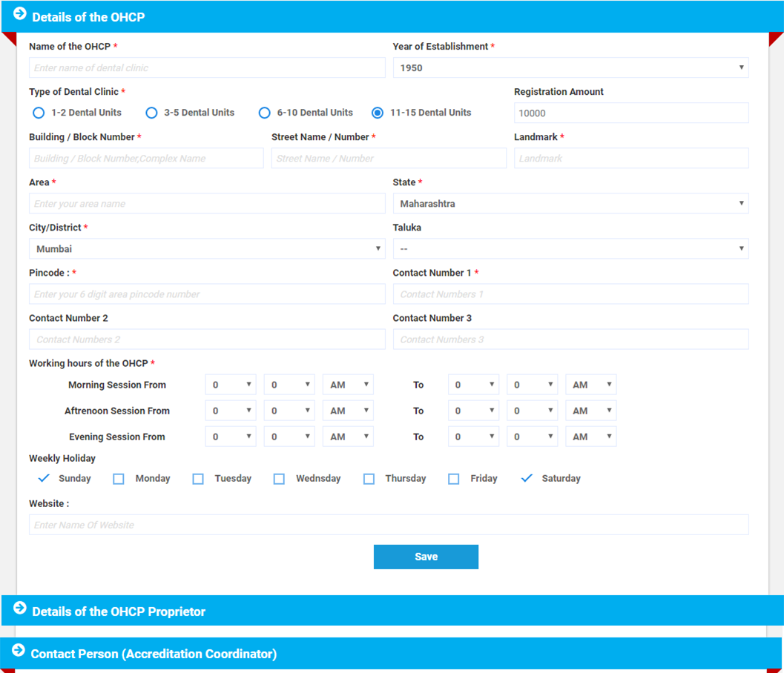The image size is (784, 673).
Task: Choose 6-10 Dental Units radio button
Action: click(x=265, y=113)
